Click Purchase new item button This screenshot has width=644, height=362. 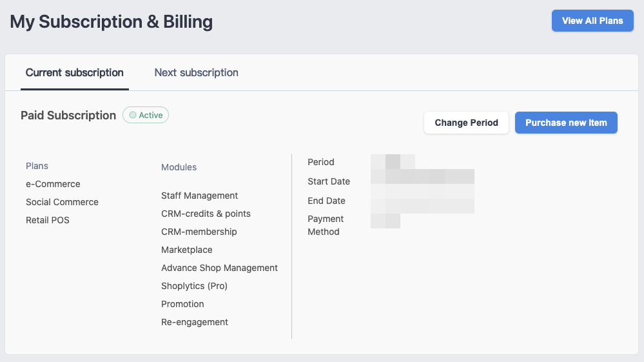coord(566,123)
